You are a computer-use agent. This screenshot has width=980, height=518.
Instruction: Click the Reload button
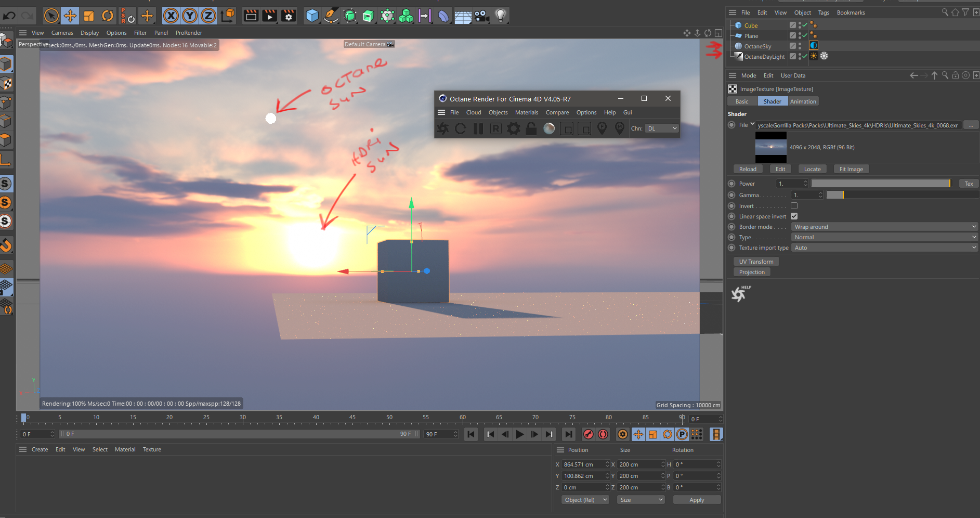pos(748,169)
